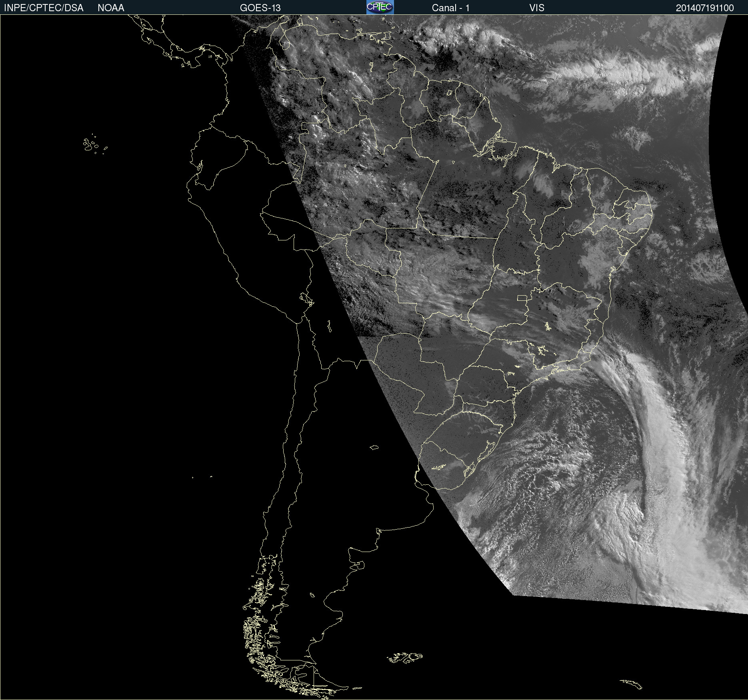This screenshot has width=748, height=700.
Task: Click the South Georgia island outline
Action: click(631, 684)
